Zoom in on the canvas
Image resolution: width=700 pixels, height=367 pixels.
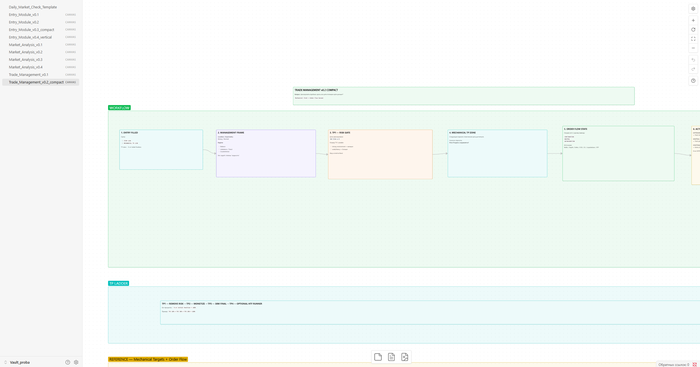point(693,21)
